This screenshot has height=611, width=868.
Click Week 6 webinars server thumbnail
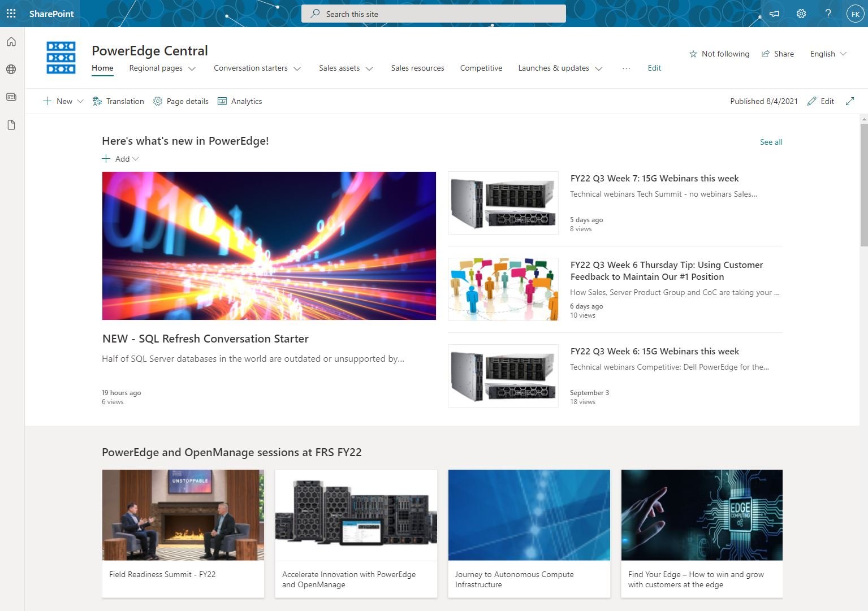click(503, 376)
